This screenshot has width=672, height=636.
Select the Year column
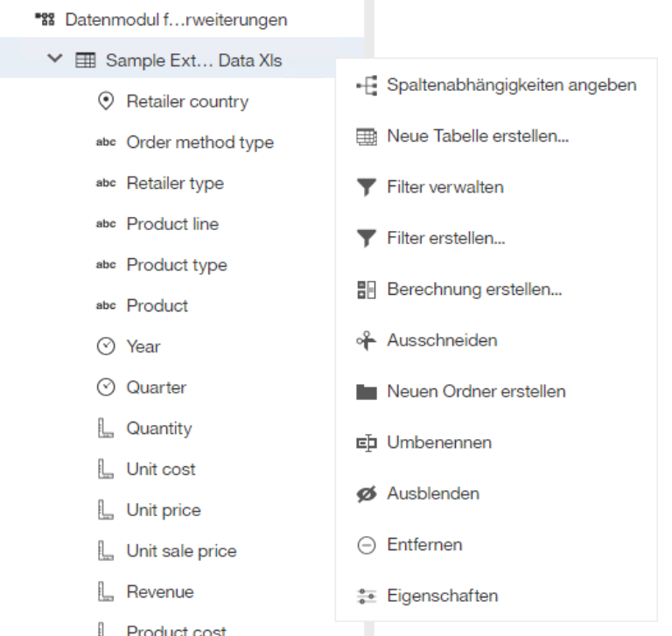[143, 346]
